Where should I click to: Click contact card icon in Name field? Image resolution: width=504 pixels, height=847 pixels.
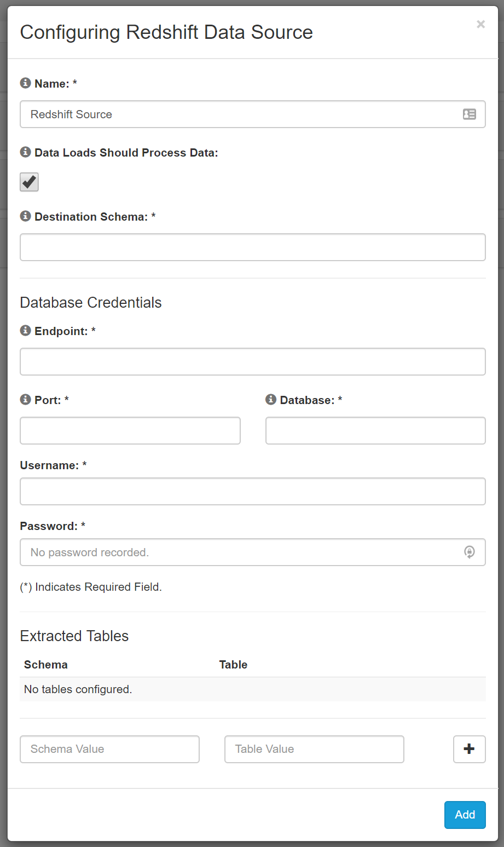pos(470,114)
